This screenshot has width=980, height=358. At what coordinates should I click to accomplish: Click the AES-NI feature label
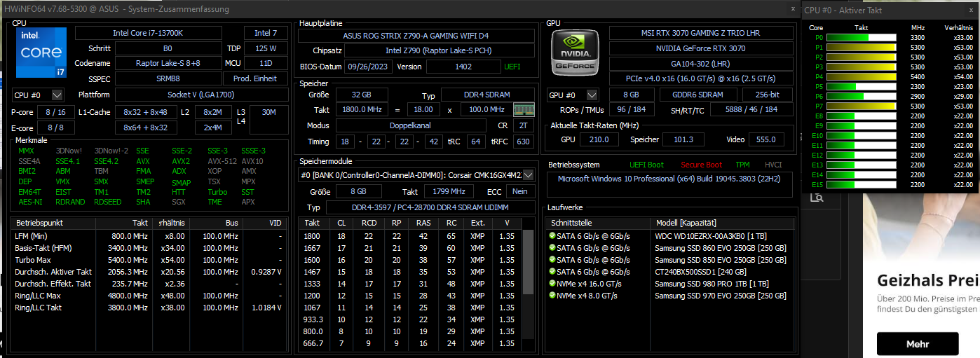30,202
